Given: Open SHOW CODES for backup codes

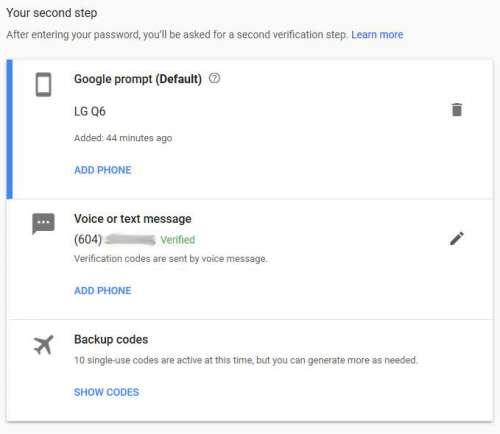Looking at the screenshot, I should 106,392.
